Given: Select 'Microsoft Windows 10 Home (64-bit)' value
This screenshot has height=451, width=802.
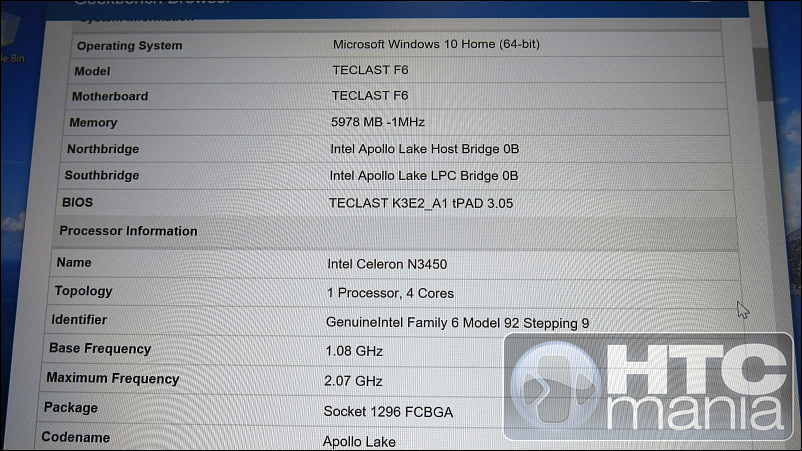Looking at the screenshot, I should pyautogui.click(x=436, y=44).
